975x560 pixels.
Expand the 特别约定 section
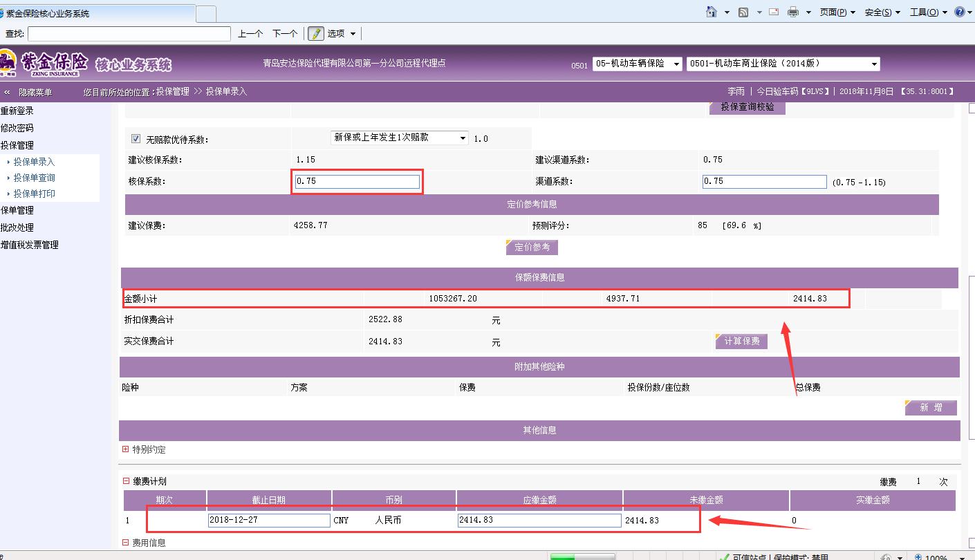click(126, 449)
